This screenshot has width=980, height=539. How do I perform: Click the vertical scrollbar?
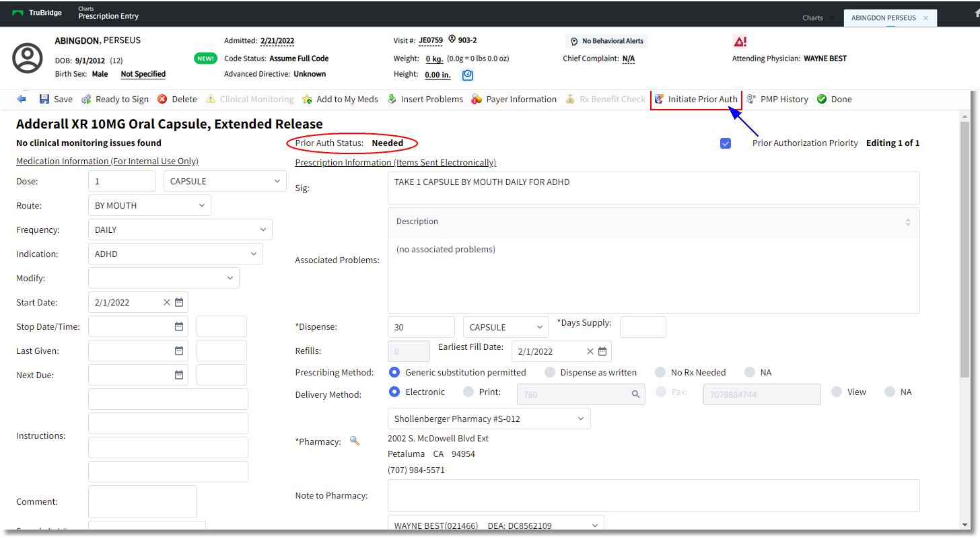(965, 249)
